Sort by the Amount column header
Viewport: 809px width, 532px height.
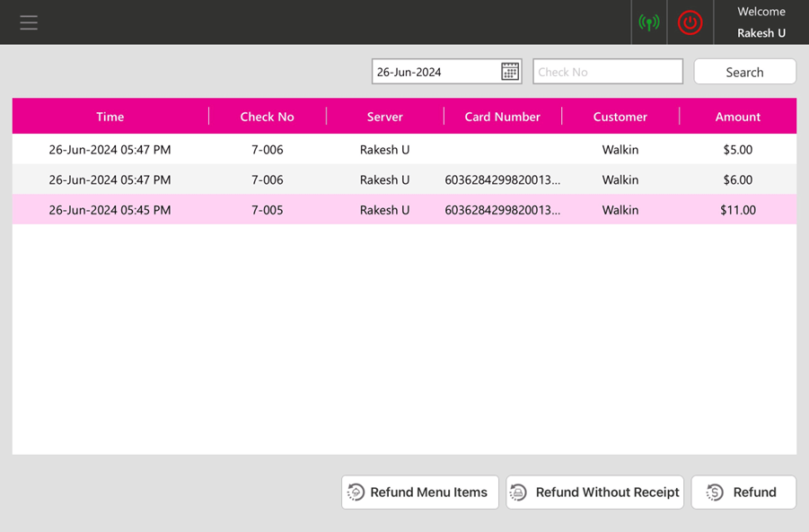(x=737, y=117)
